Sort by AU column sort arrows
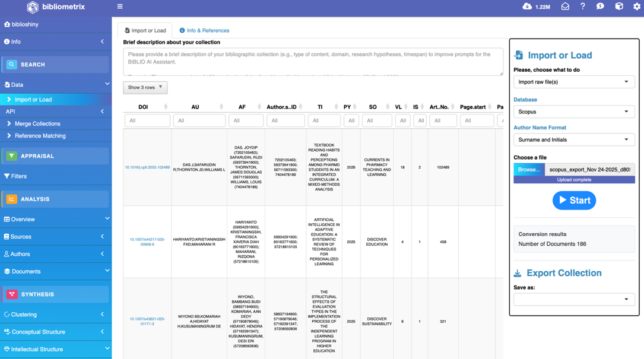This screenshot has width=644, height=359. click(221, 107)
